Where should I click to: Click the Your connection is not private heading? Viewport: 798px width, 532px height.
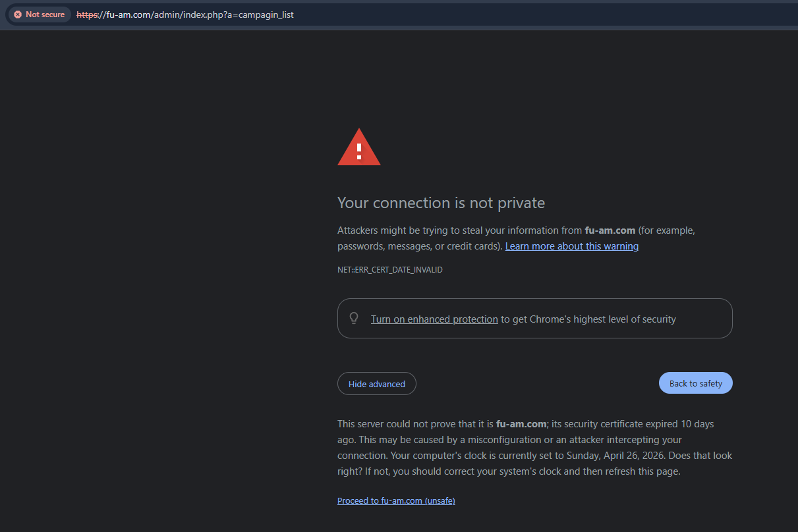point(441,203)
